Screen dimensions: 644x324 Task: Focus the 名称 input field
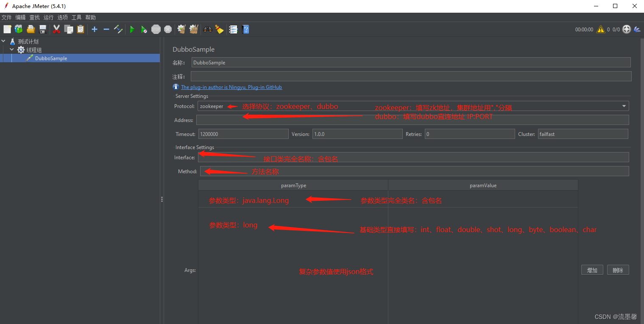pos(411,62)
